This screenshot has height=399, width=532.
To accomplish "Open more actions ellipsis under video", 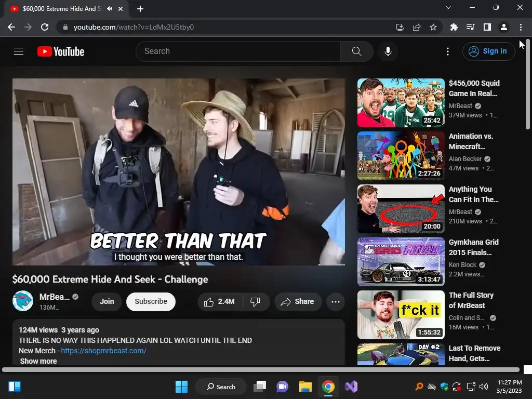I will (336, 302).
